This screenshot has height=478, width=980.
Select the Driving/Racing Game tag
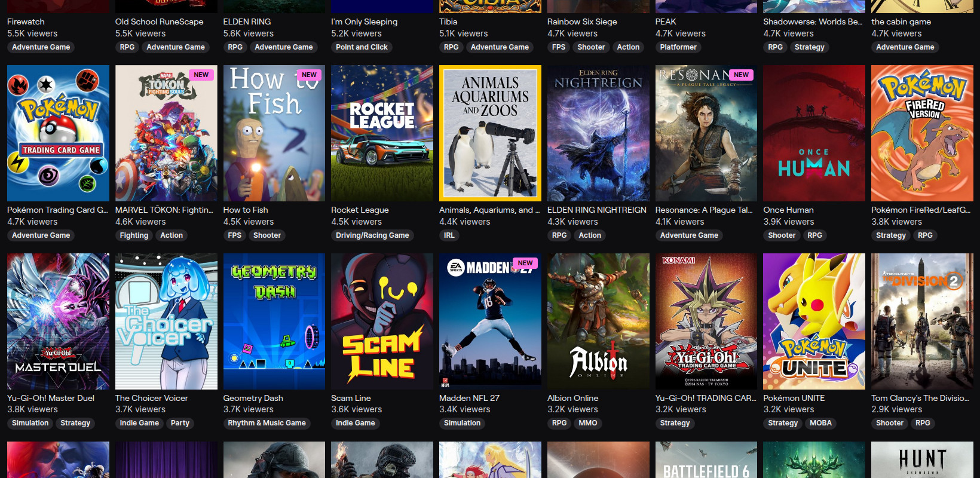tap(372, 235)
